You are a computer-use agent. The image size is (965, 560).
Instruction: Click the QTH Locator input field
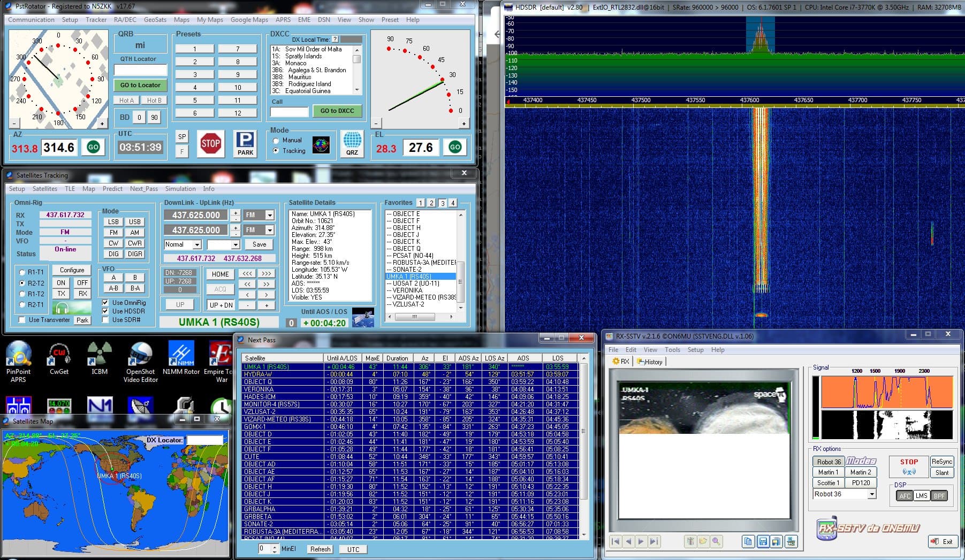point(140,70)
